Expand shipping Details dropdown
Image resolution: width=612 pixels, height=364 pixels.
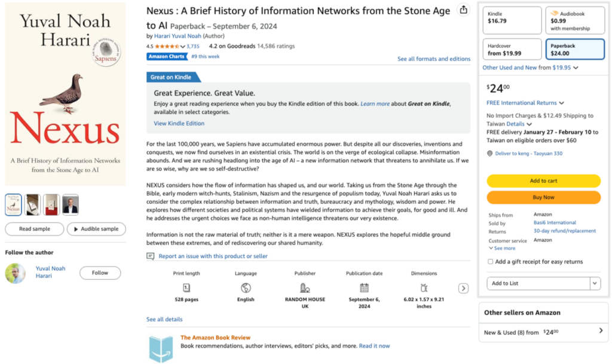pyautogui.click(x=530, y=124)
